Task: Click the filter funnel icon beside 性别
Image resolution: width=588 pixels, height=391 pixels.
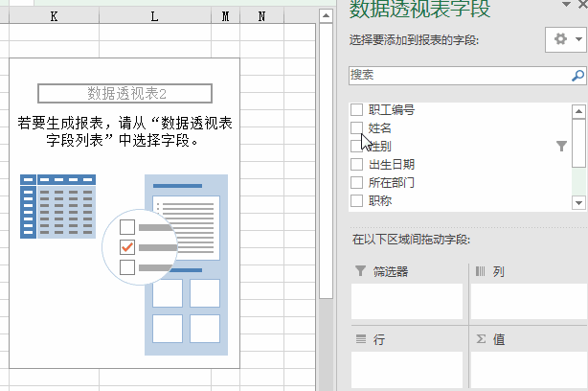Action: [x=561, y=146]
